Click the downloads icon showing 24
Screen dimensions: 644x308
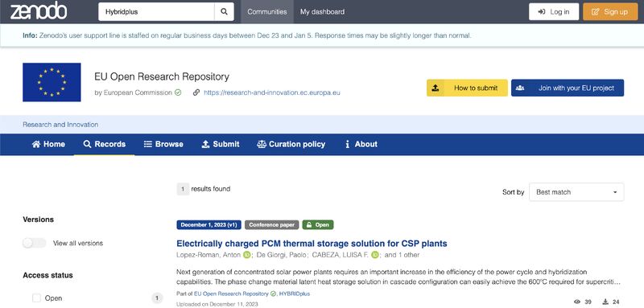[605, 302]
